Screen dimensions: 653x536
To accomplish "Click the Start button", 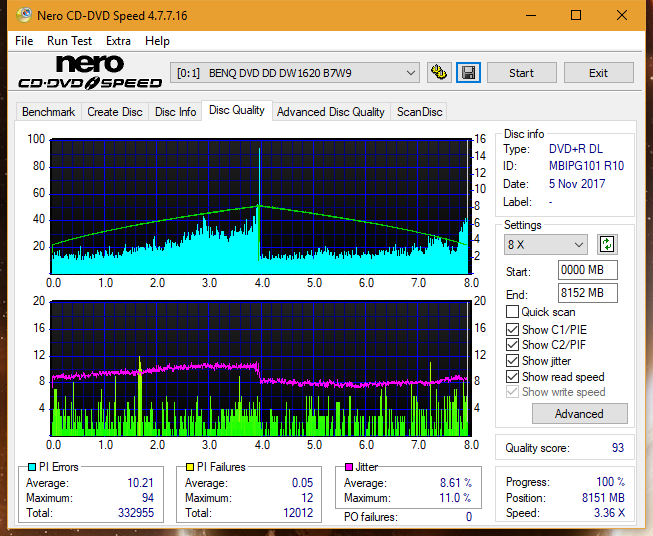I will 522,73.
